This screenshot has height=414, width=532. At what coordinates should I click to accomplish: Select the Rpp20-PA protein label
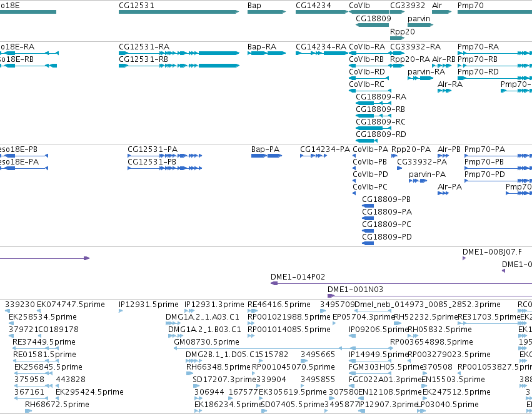411,149
